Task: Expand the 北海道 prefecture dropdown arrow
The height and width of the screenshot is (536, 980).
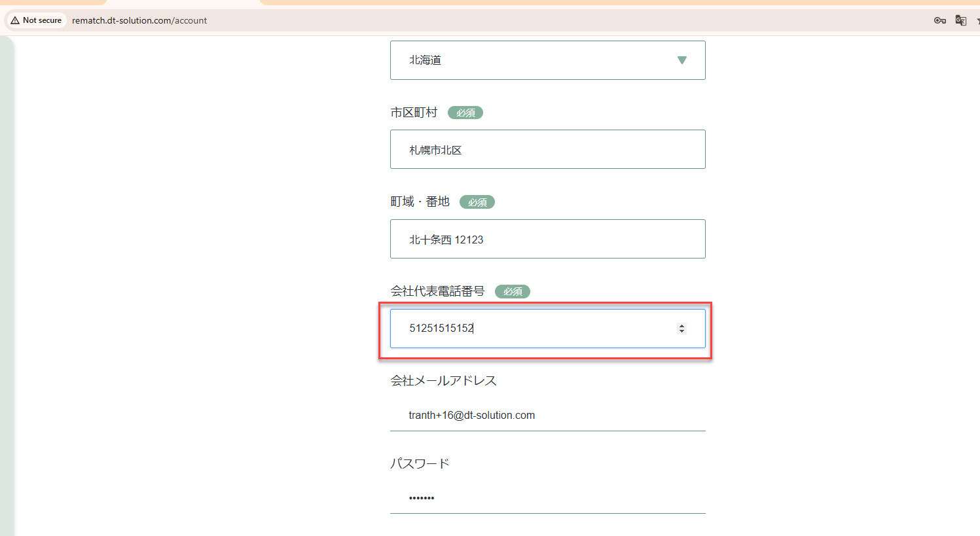Action: click(681, 60)
